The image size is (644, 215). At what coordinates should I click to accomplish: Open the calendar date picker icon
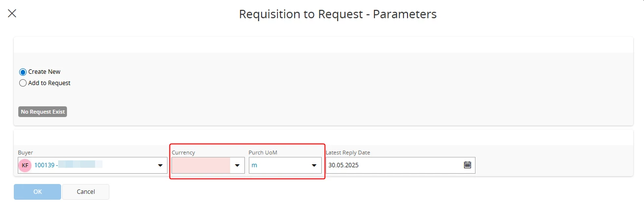[x=468, y=165]
